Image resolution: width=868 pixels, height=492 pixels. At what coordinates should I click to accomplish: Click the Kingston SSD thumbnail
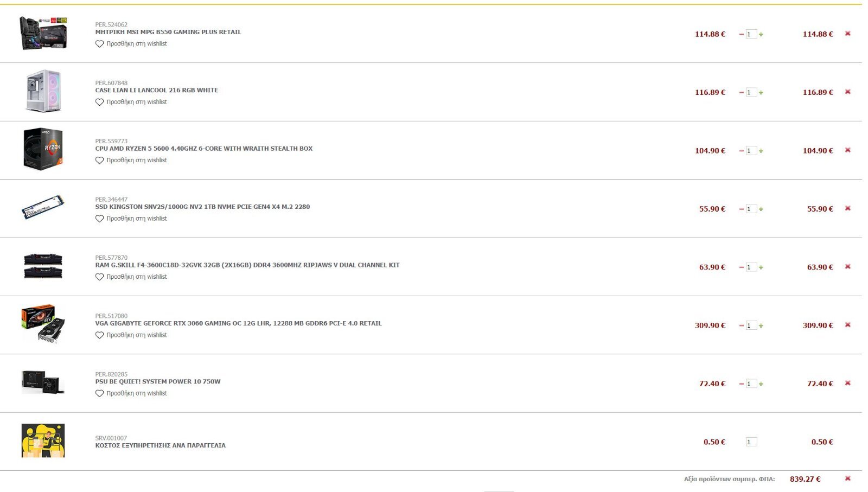43,207
